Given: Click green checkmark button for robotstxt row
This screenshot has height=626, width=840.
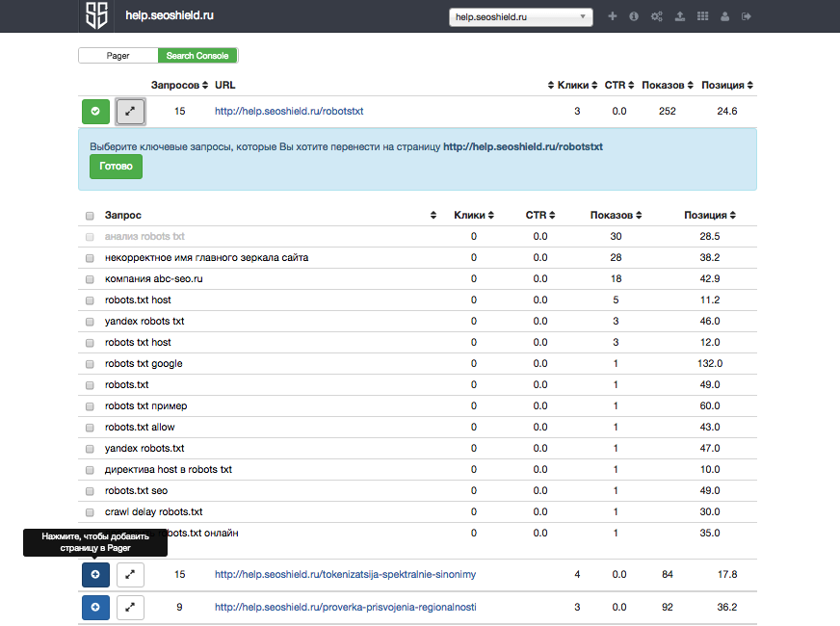Looking at the screenshot, I should coord(96,112).
